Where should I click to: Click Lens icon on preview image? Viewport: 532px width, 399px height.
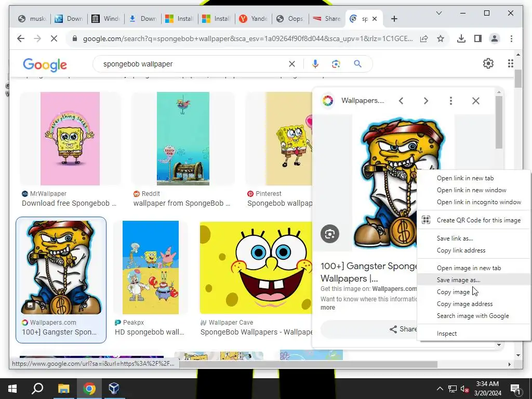(330, 234)
